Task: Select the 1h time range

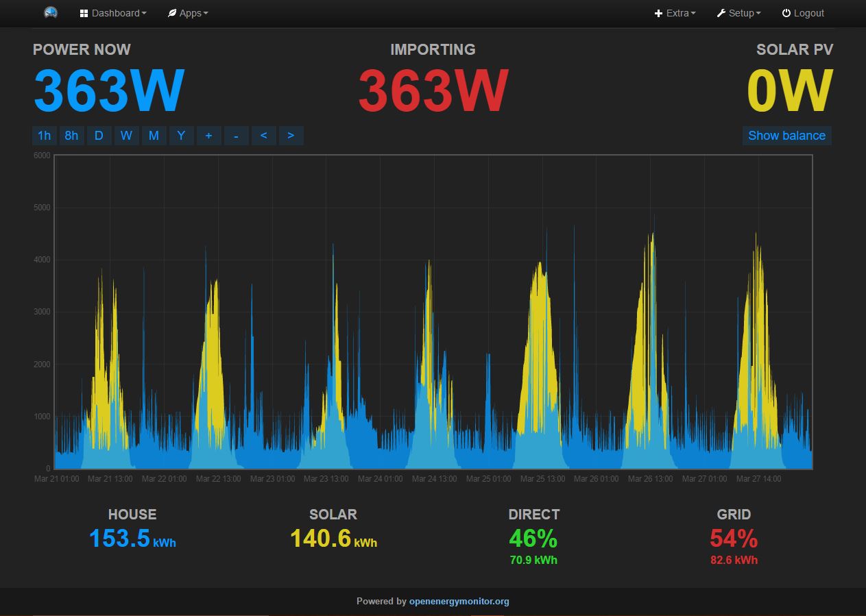Action: 44,136
